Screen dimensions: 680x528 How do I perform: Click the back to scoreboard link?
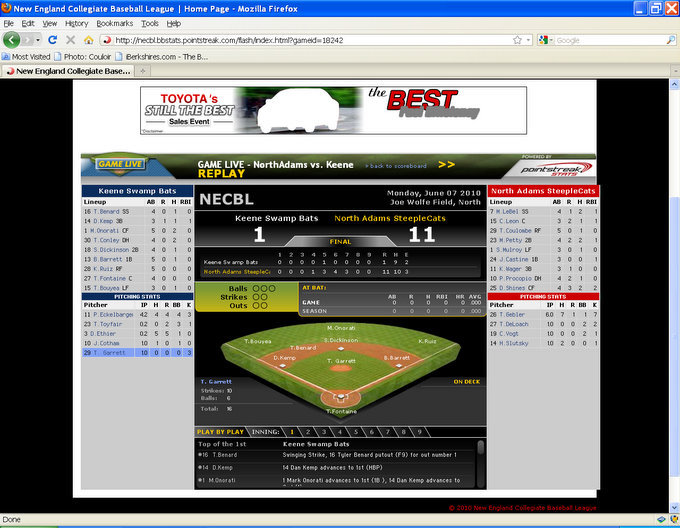click(x=397, y=165)
